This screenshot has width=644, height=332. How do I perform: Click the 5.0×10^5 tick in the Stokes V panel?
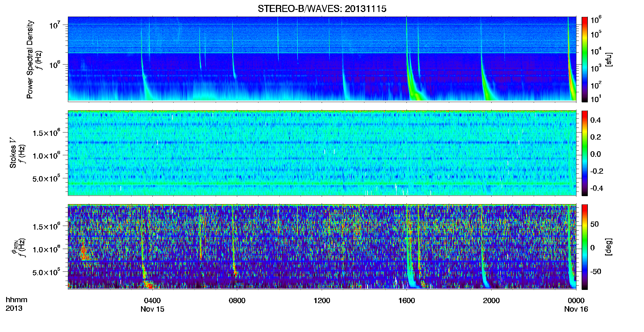pos(46,178)
